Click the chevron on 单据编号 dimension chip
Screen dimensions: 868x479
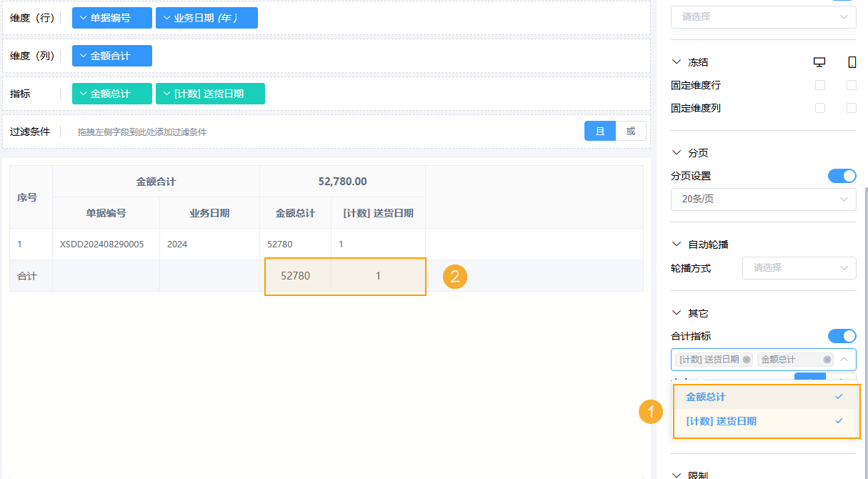[x=84, y=18]
